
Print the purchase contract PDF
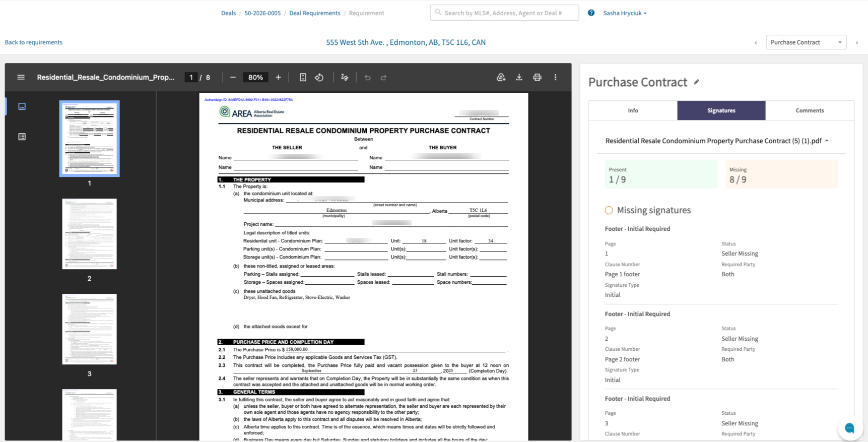(537, 77)
